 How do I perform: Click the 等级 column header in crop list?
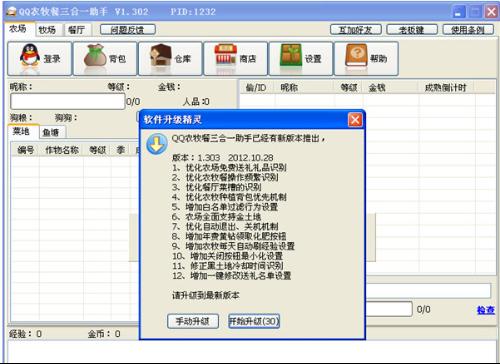click(98, 150)
